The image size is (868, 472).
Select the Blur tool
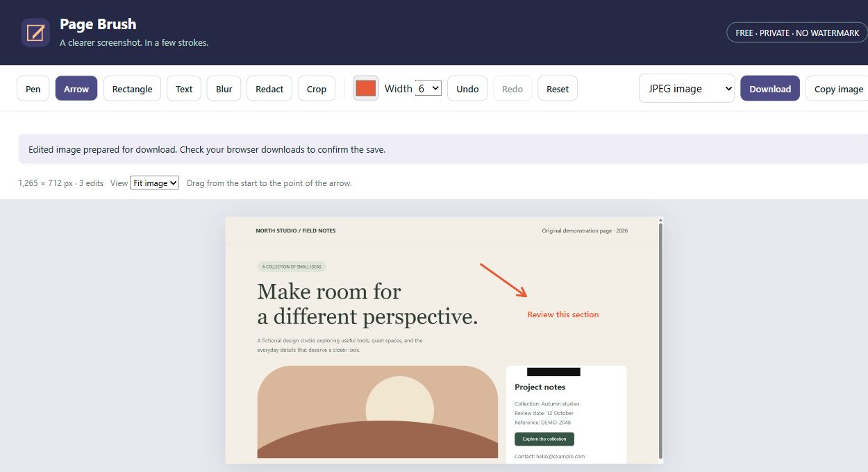tap(224, 89)
